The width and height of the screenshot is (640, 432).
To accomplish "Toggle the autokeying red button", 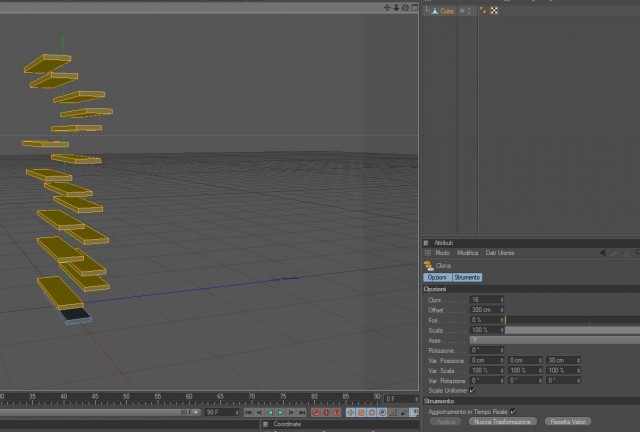I will click(x=326, y=412).
